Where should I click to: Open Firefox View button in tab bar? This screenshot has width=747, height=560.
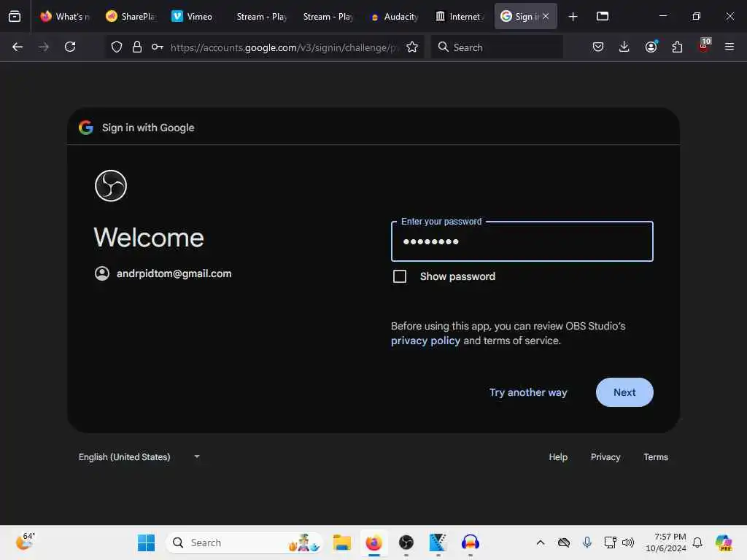(15, 16)
